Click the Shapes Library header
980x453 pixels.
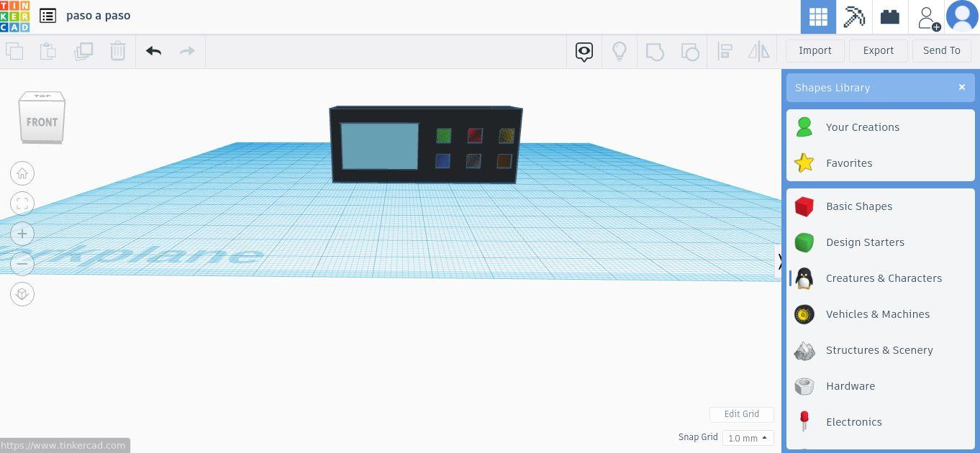pos(881,88)
